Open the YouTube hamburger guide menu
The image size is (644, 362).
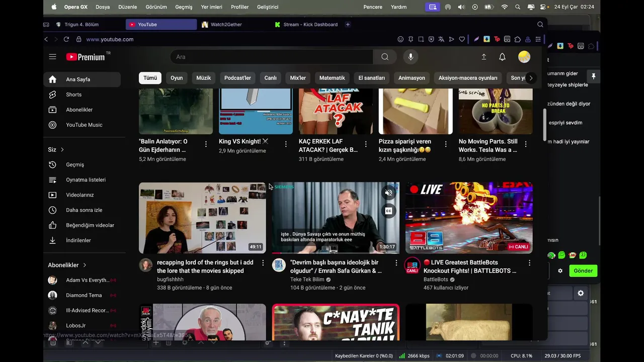[x=52, y=57]
